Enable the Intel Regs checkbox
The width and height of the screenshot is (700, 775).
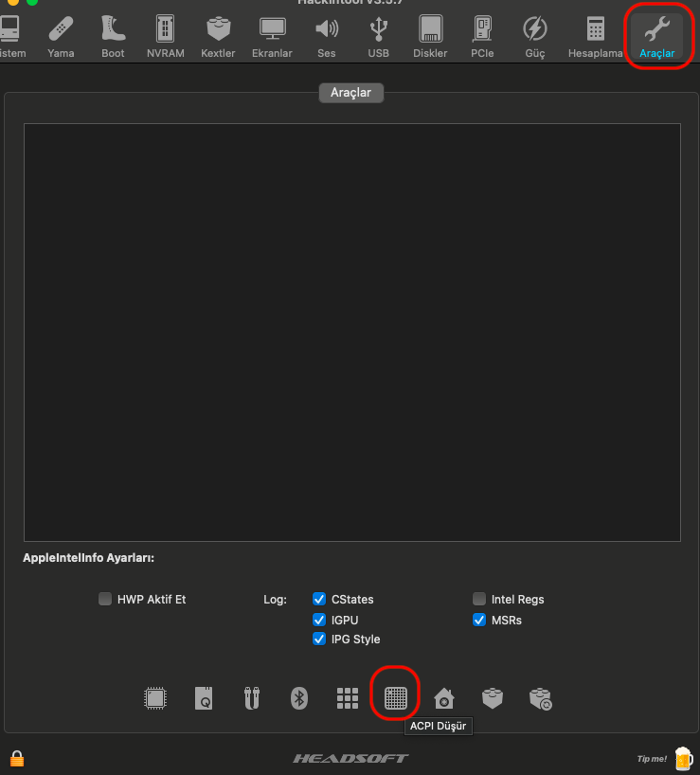[x=479, y=599]
